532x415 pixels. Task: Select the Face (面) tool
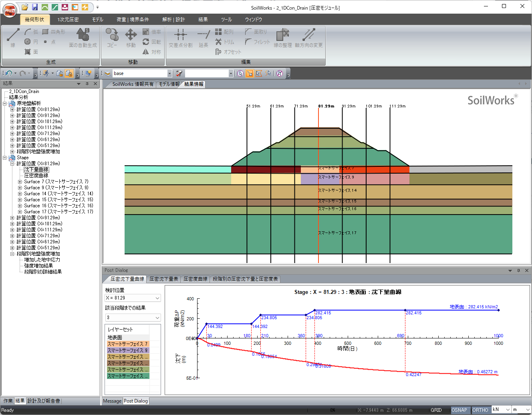click(x=31, y=52)
